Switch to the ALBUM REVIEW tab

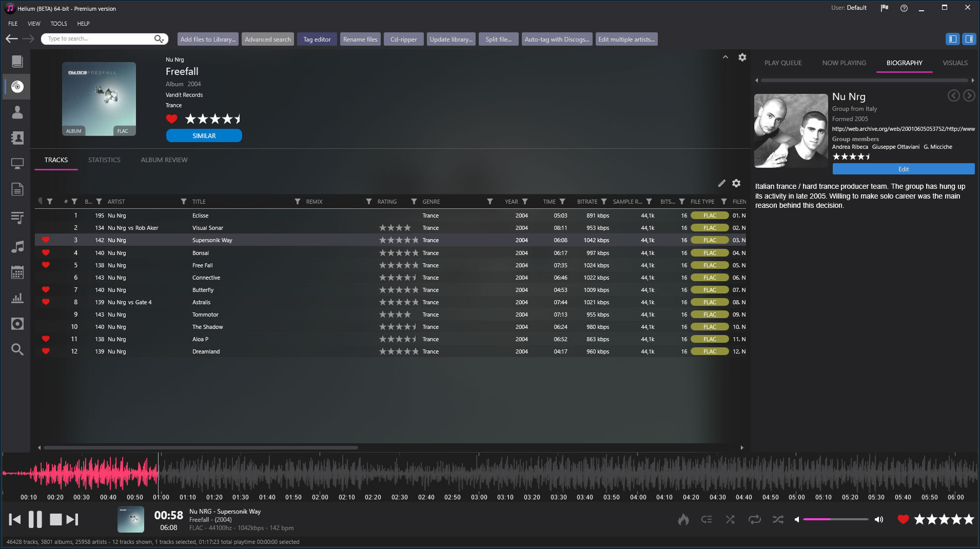164,160
